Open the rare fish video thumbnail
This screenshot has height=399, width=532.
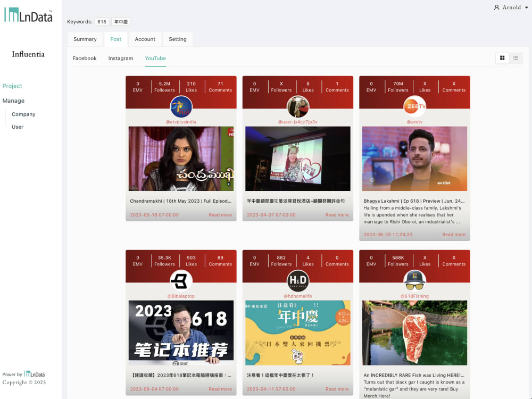tap(414, 333)
